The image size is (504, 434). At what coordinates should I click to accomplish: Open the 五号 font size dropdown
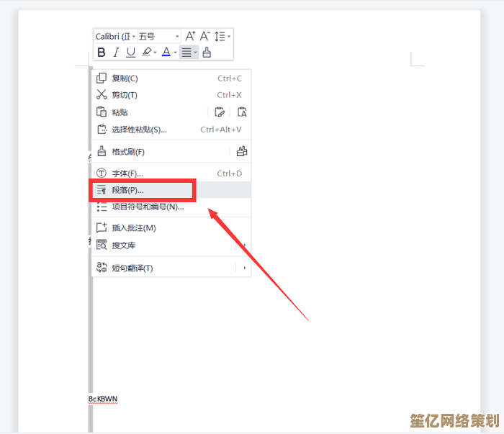[158, 36]
